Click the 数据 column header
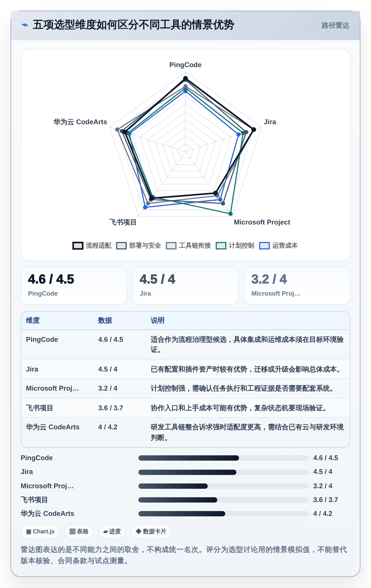 [x=105, y=321]
